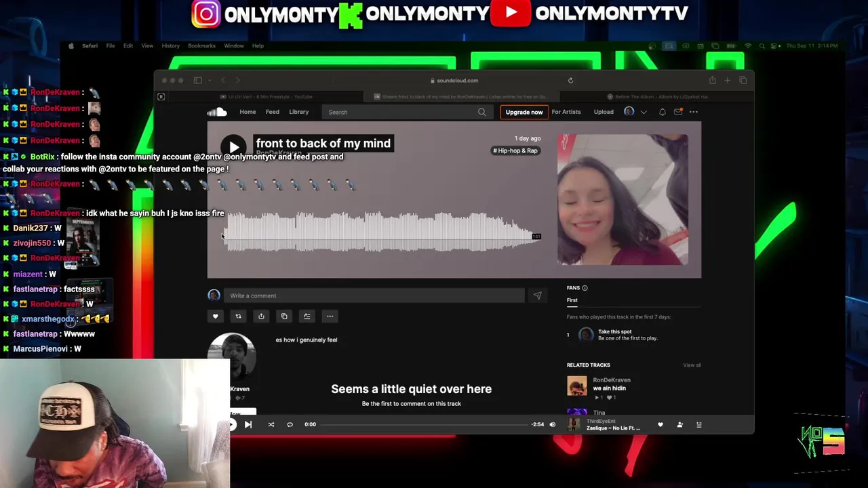The width and height of the screenshot is (868, 488).
Task: Click the SoundCloud logo in the header
Action: point(217,112)
